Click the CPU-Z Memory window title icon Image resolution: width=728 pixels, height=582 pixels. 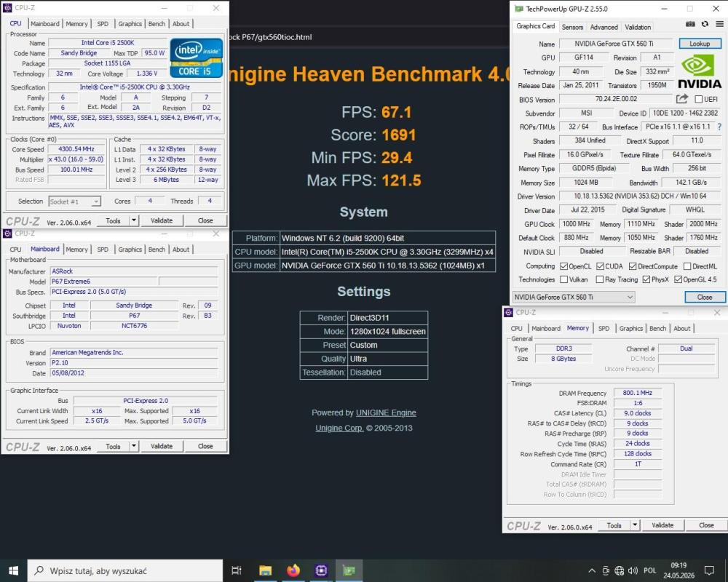tap(509, 312)
